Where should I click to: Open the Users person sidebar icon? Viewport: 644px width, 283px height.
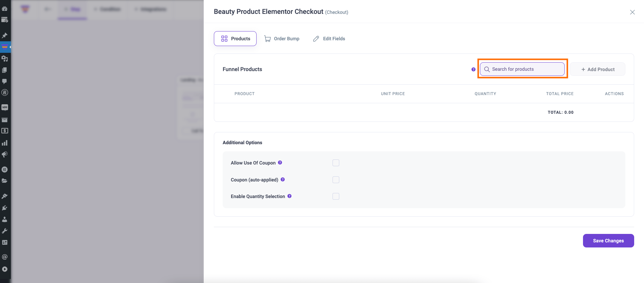pyautogui.click(x=5, y=219)
